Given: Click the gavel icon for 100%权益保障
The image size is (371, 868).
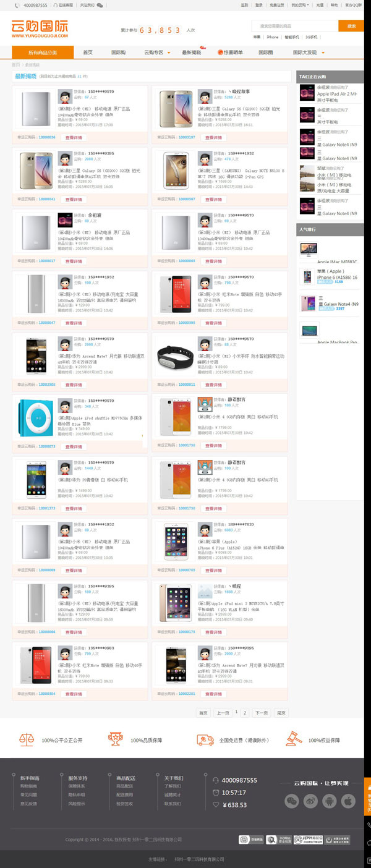Looking at the screenshot, I should (294, 739).
